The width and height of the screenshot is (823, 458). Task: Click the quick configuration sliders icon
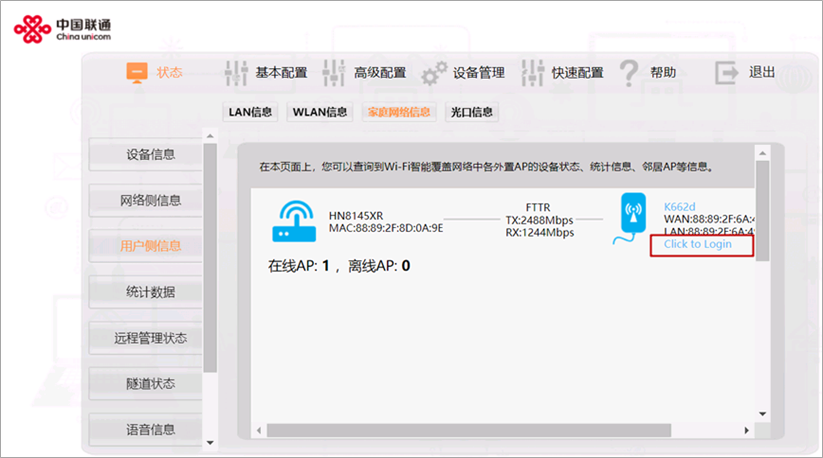(x=533, y=73)
